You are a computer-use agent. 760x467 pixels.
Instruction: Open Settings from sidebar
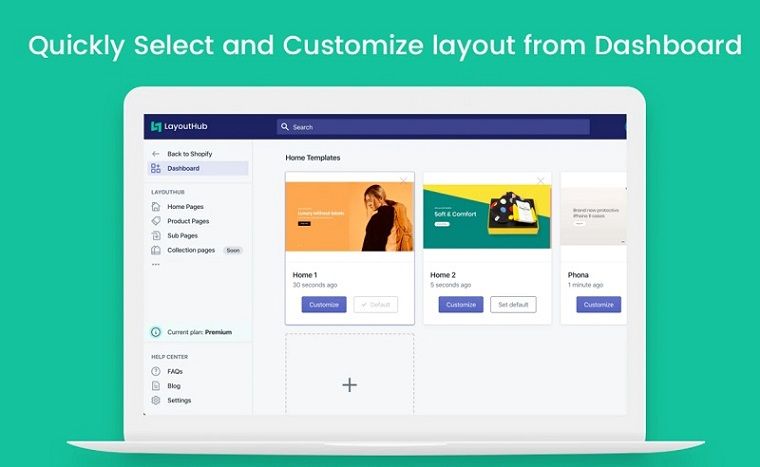(x=179, y=401)
